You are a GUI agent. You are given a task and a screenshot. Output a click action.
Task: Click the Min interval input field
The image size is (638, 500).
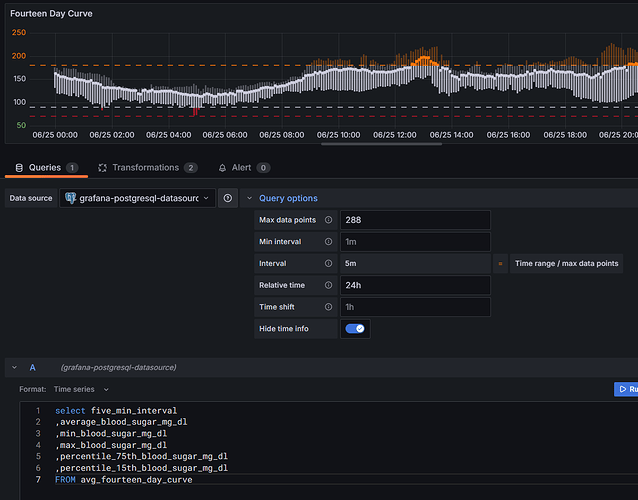415,242
